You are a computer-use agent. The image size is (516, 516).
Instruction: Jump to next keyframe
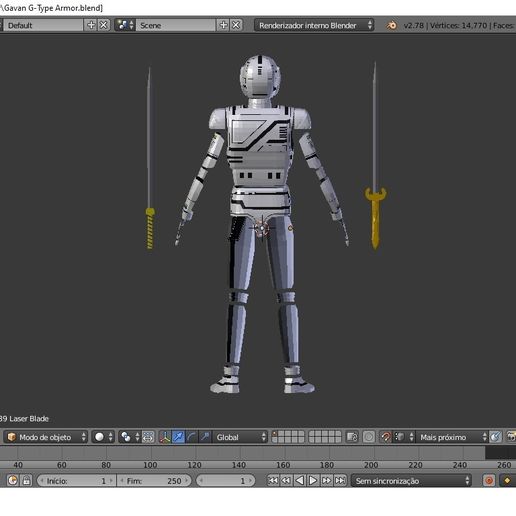pyautogui.click(x=327, y=480)
